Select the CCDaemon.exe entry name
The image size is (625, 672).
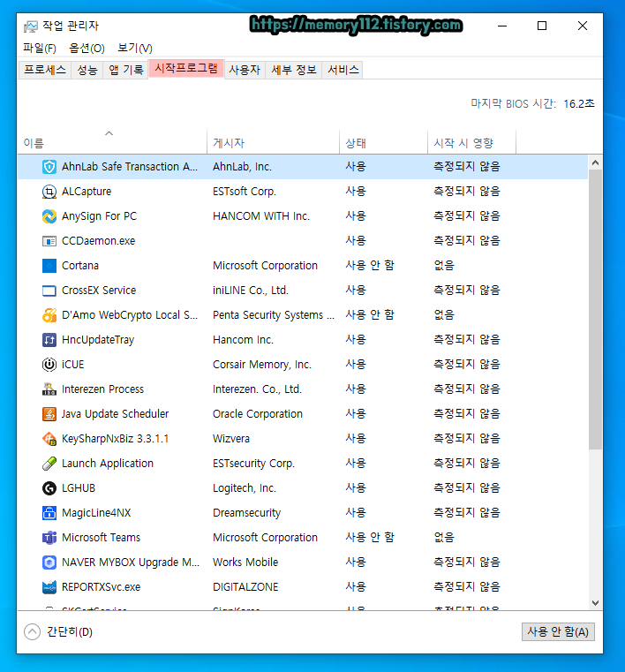pos(99,241)
